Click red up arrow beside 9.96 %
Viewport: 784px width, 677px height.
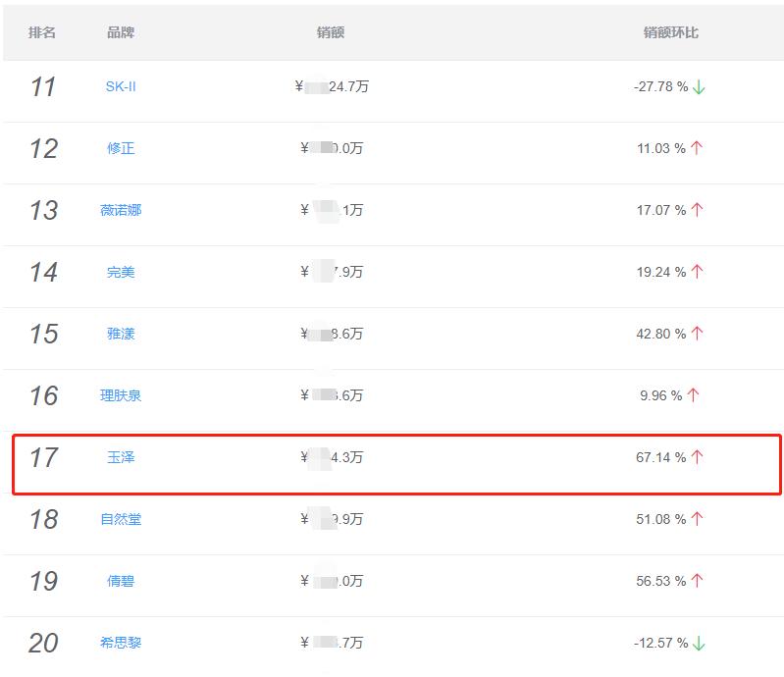pyautogui.click(x=693, y=395)
